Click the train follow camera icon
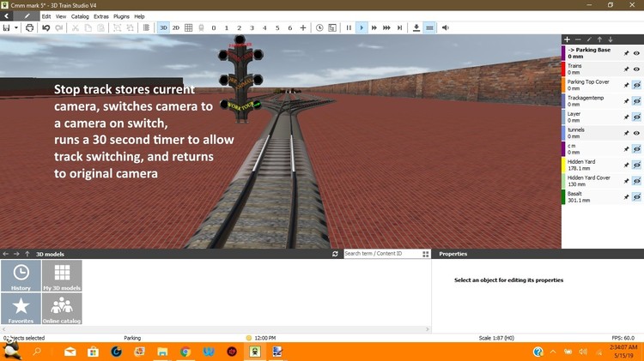The width and height of the screenshot is (644, 361). click(x=201, y=28)
